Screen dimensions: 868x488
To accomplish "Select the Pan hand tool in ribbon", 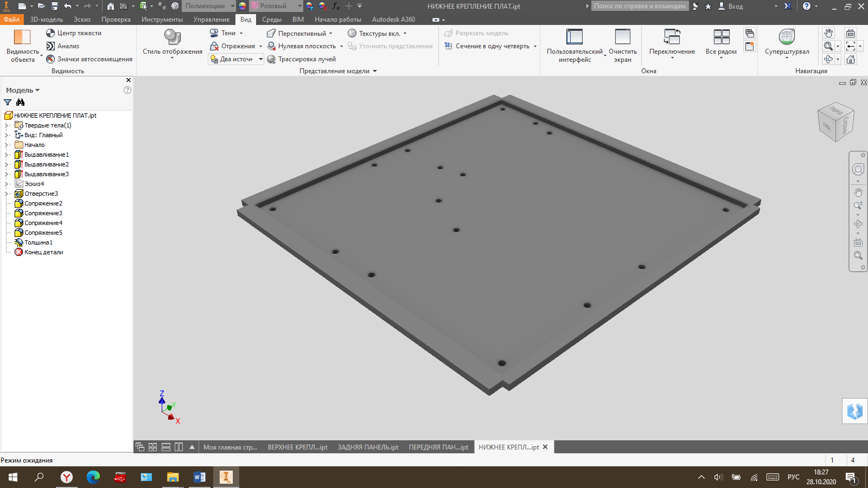I will (x=828, y=33).
